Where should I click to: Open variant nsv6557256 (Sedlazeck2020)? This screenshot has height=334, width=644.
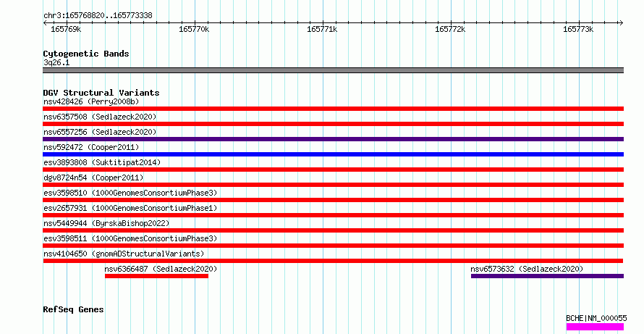(100, 132)
